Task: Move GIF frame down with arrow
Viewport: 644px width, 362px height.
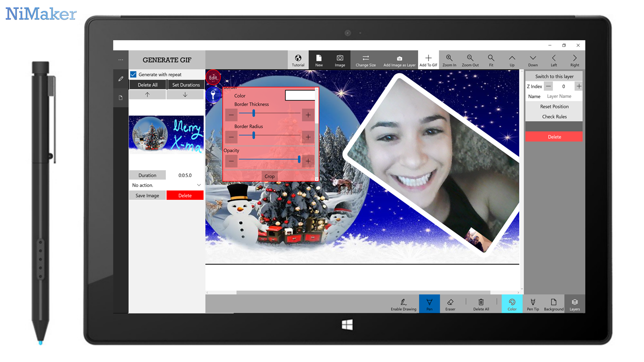Action: [185, 95]
